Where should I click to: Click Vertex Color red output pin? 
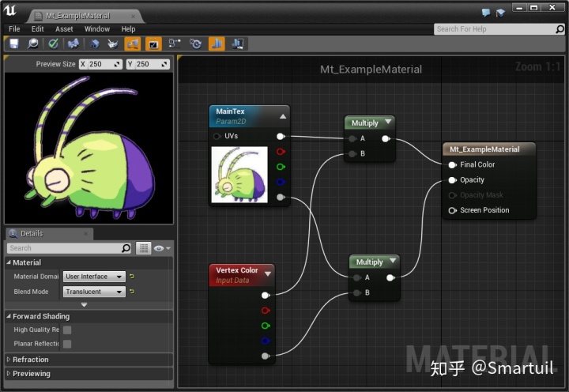click(266, 311)
